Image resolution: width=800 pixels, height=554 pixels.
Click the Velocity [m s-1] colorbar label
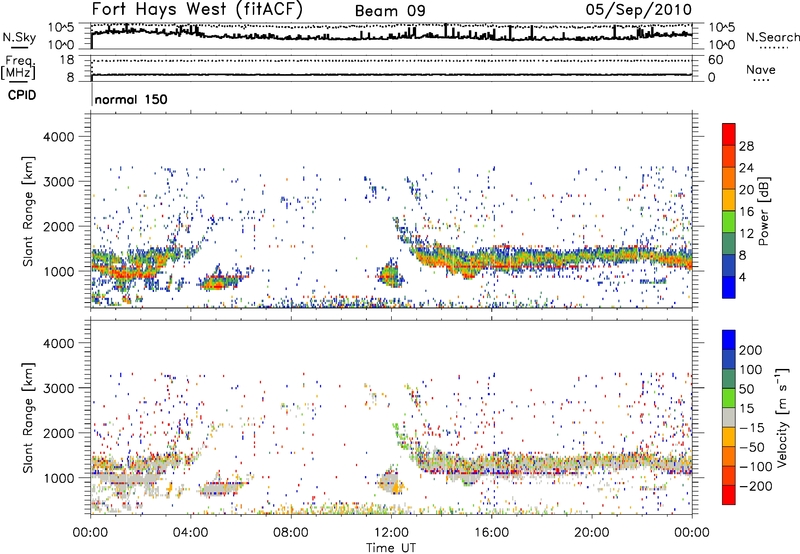coord(781,417)
